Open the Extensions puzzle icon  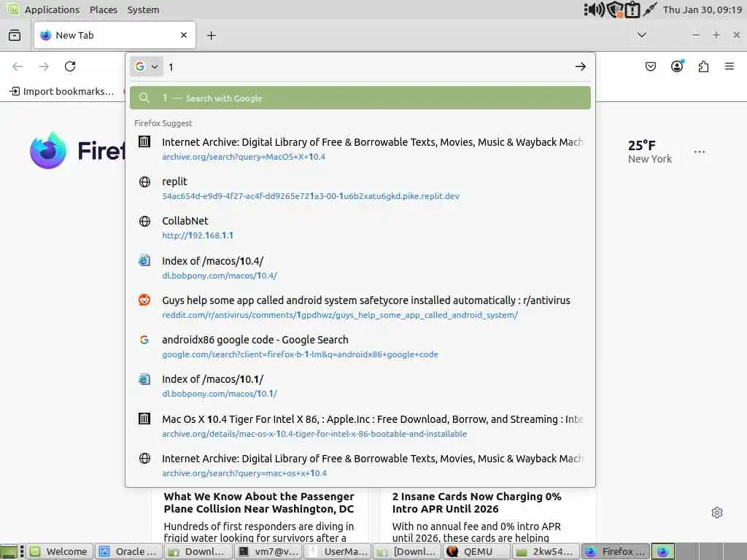pyautogui.click(x=703, y=66)
